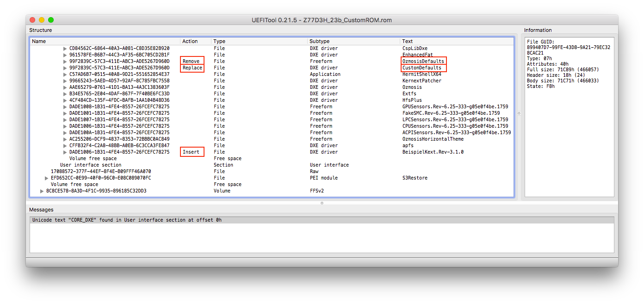644x304 pixels.
Task: Select GUID C57AD6B7-0515-40A8-9D21-551652854E37
Action: pyautogui.click(x=119, y=74)
